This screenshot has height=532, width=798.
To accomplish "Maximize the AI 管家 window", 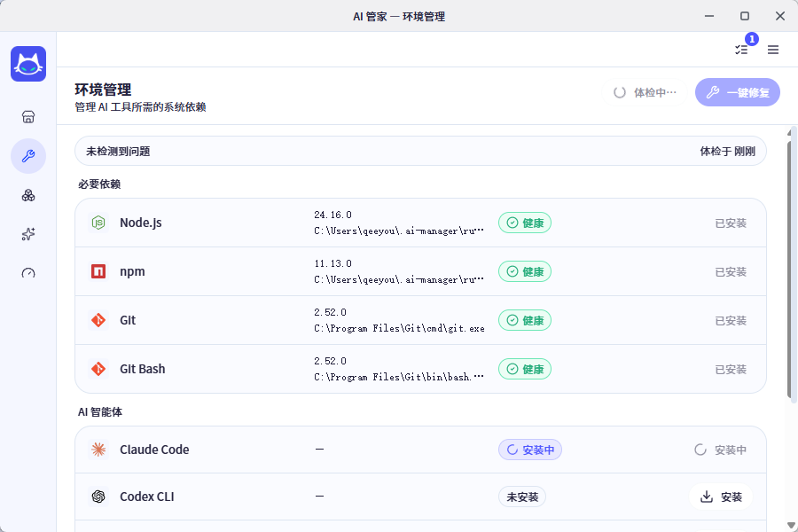I will (x=745, y=16).
